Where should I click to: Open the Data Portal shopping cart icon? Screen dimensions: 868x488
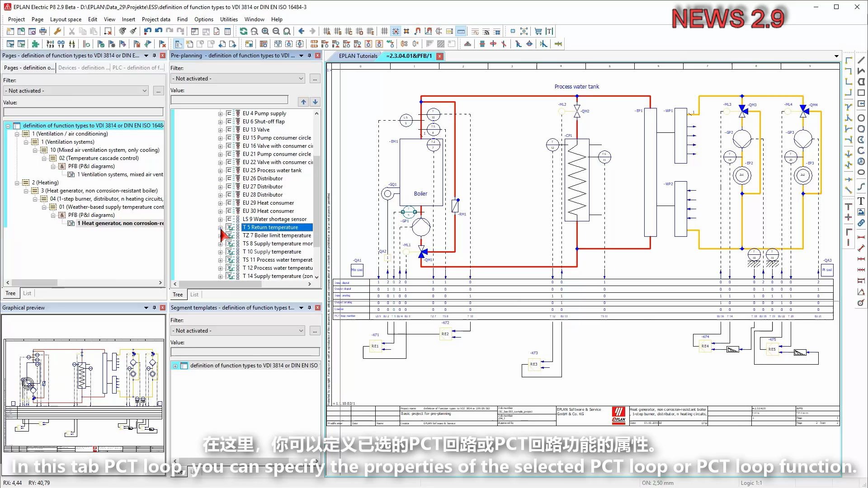click(x=538, y=31)
